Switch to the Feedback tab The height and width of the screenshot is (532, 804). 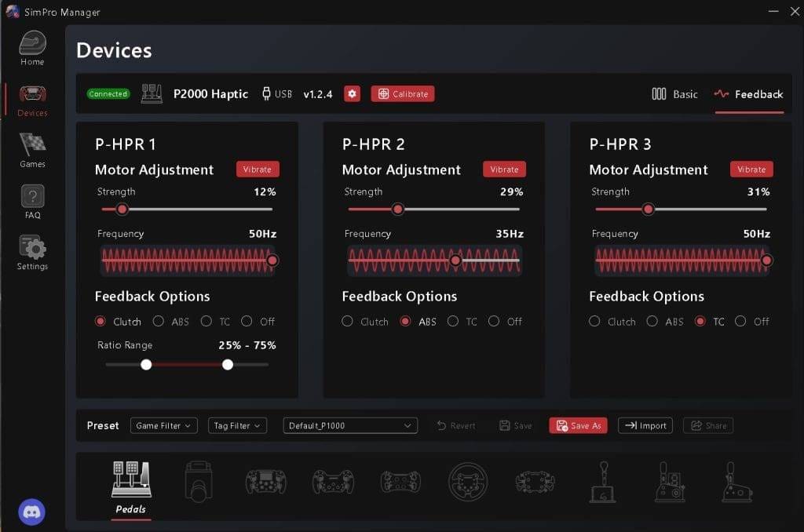(748, 93)
